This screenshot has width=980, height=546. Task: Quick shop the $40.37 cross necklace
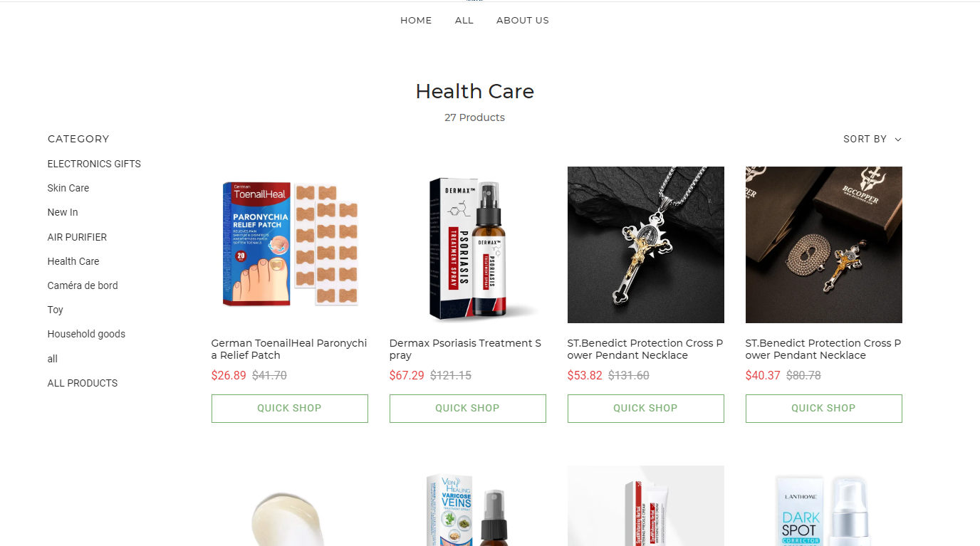824,409
